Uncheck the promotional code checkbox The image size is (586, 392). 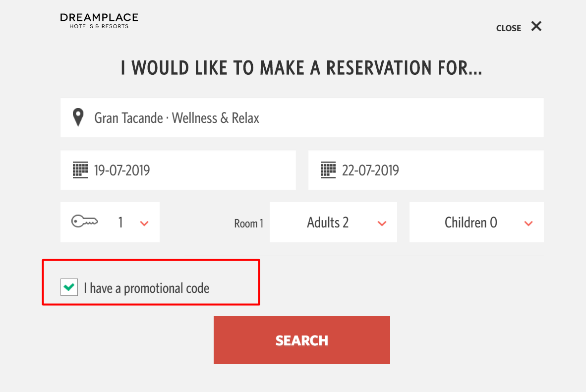click(69, 287)
